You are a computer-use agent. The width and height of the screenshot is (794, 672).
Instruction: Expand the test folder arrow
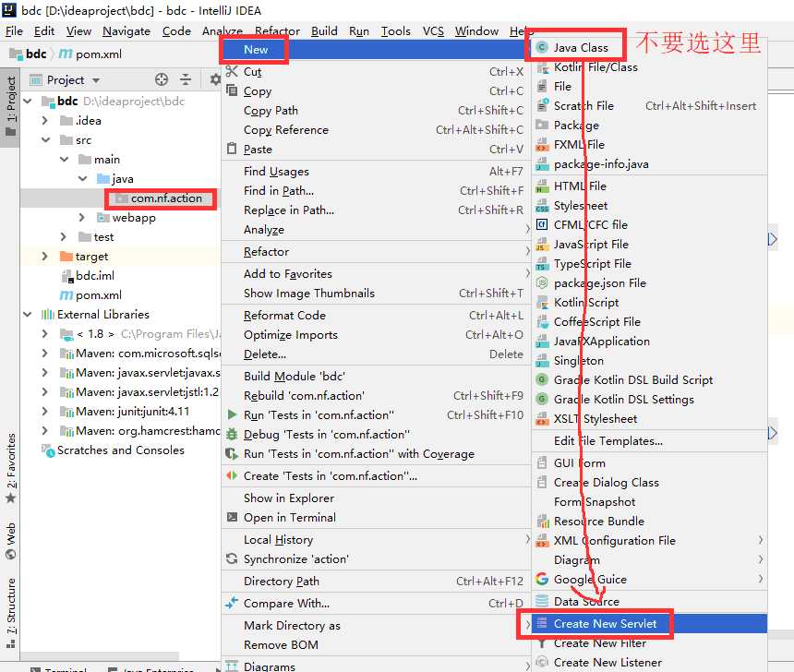click(64, 236)
